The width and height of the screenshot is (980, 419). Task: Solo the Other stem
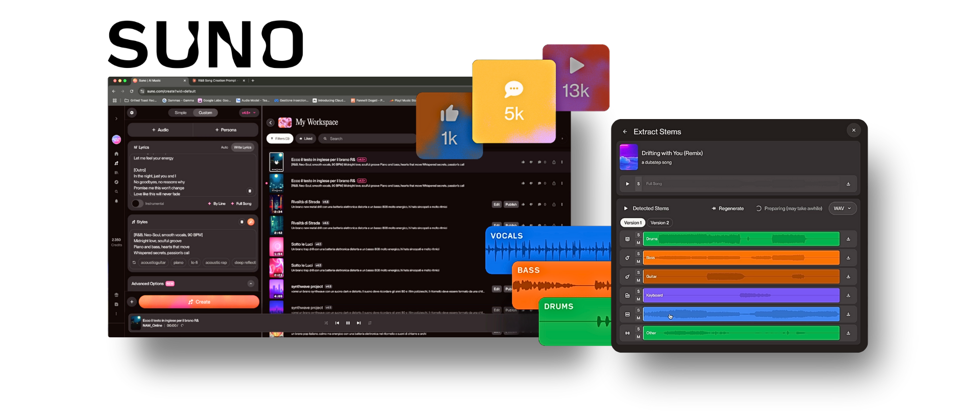click(639, 329)
